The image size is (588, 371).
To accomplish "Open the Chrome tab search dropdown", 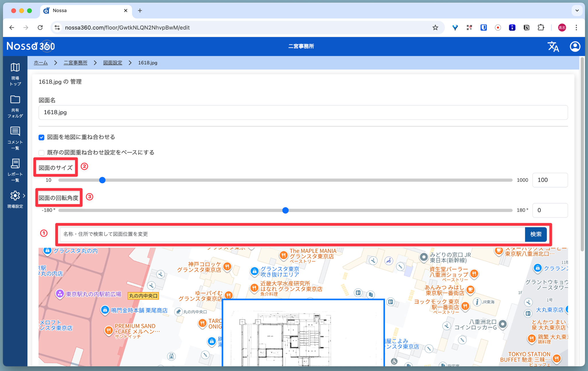I will point(577,11).
